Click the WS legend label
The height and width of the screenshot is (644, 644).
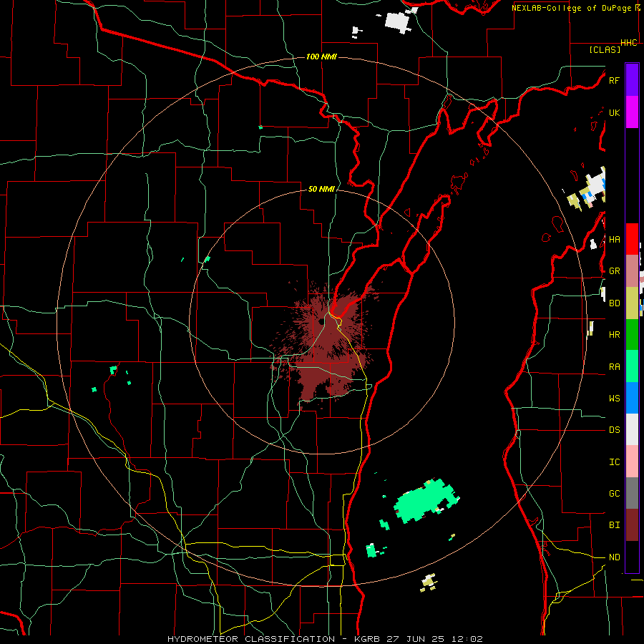[x=614, y=399]
